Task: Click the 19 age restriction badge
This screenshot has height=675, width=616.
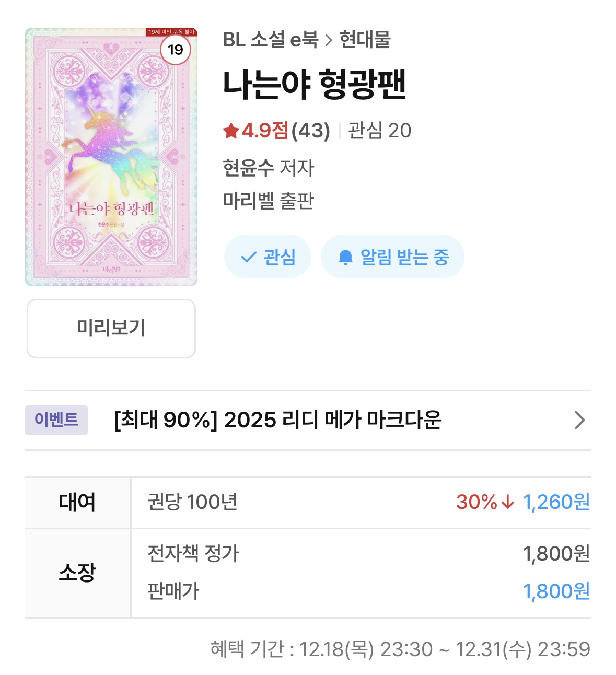Action: click(x=176, y=50)
